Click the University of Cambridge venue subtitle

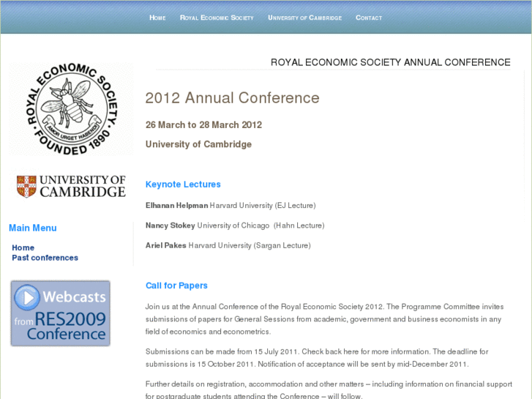(x=198, y=144)
